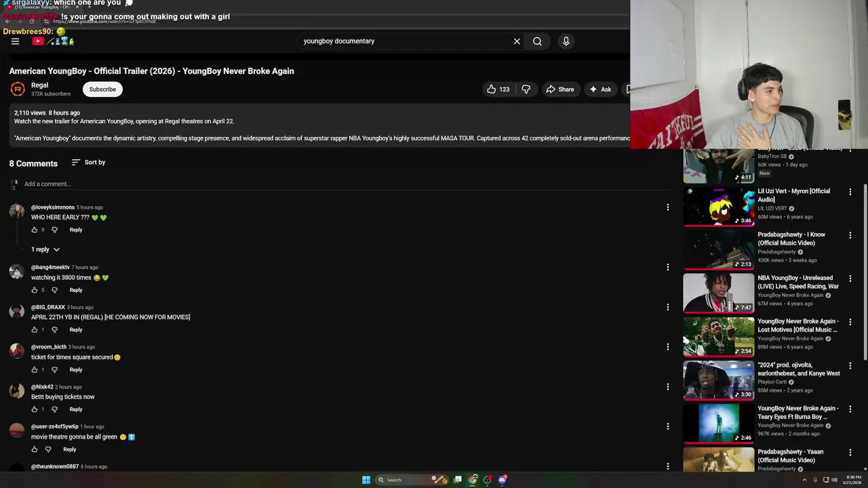Open the Regal channel name link
This screenshot has width=868, height=488.
pos(39,85)
